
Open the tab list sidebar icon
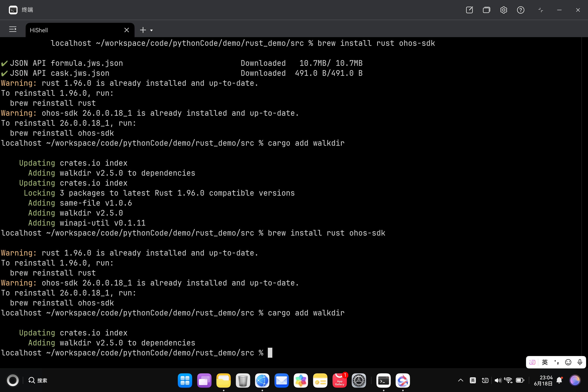tap(13, 30)
